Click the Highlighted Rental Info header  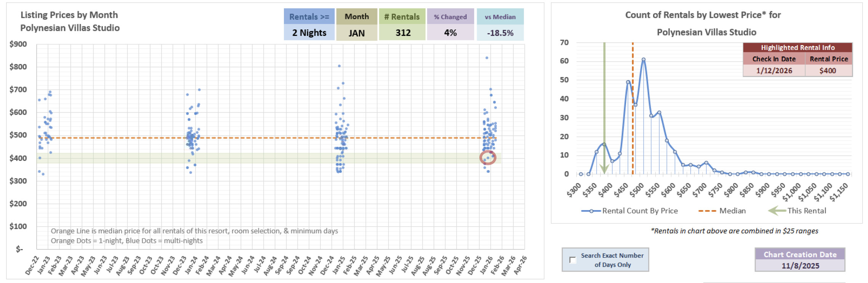(798, 48)
